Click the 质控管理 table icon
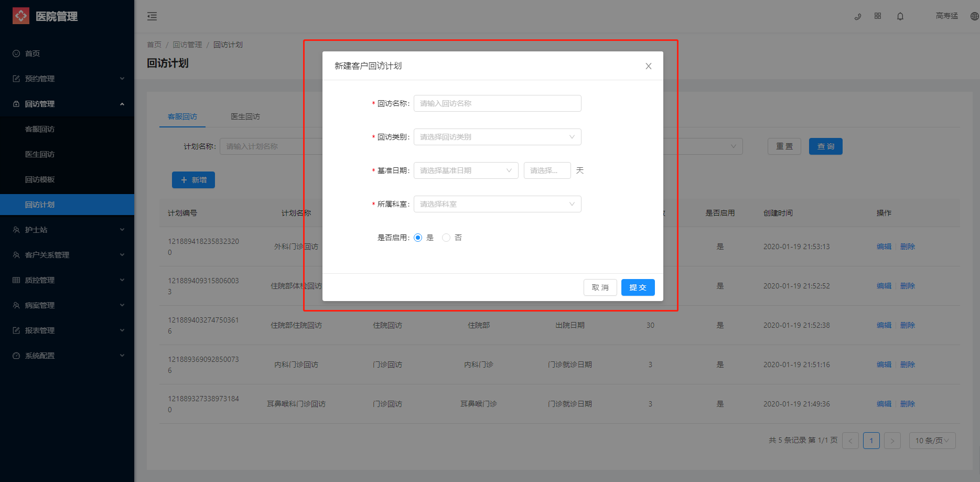Screen dimensions: 980x482 tap(16, 280)
